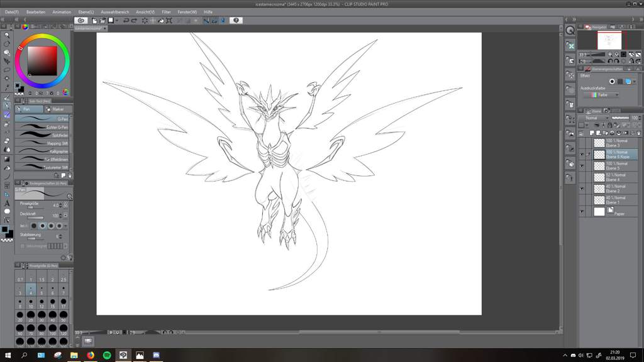Open the help question mark icon
Viewport: 644px width, 362px height.
236,20
